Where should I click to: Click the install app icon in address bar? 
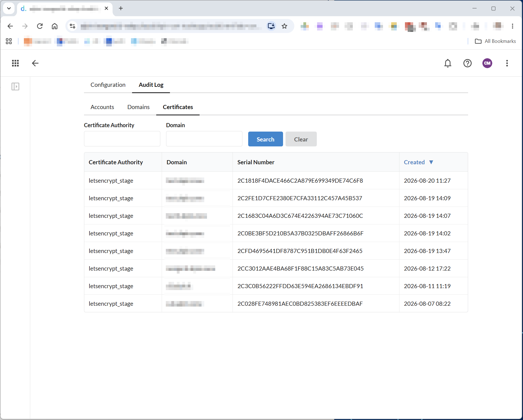(271, 26)
